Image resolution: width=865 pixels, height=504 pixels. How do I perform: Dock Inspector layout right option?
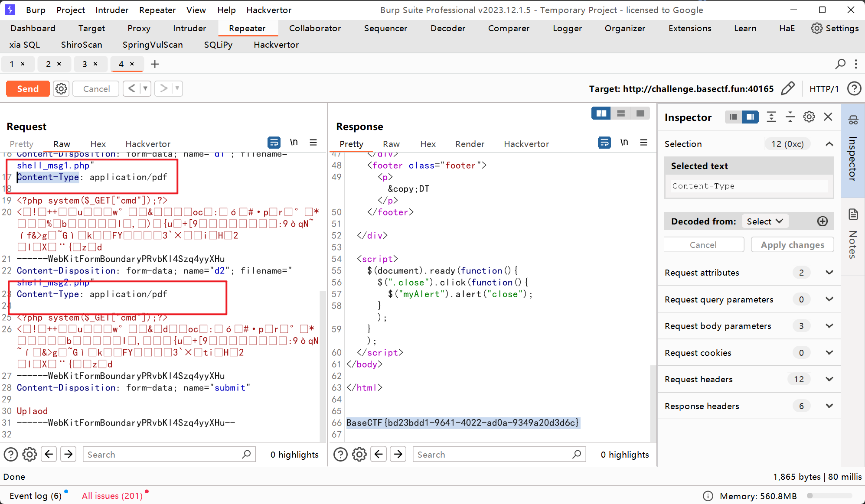[750, 117]
